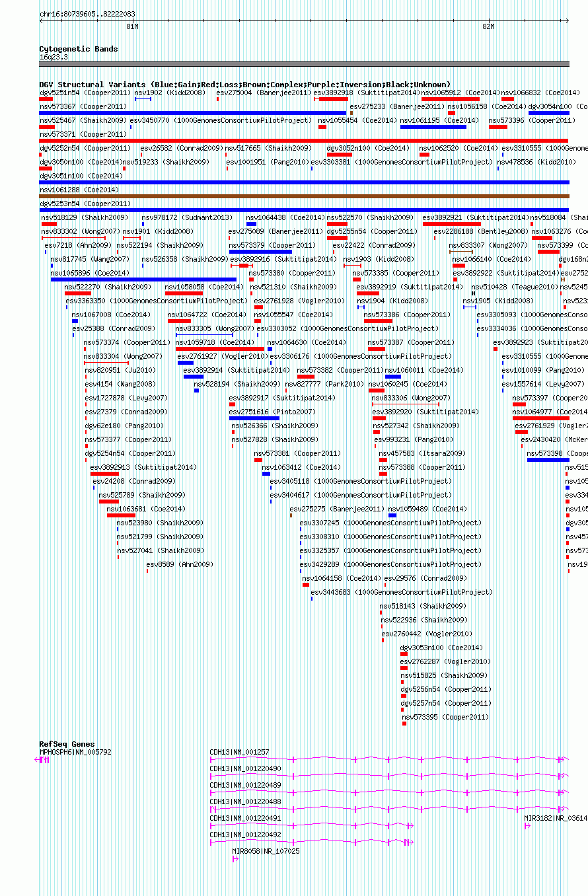
Task: Click nsv518129 (Shaikh2009) variant label
Action: click(x=85, y=217)
